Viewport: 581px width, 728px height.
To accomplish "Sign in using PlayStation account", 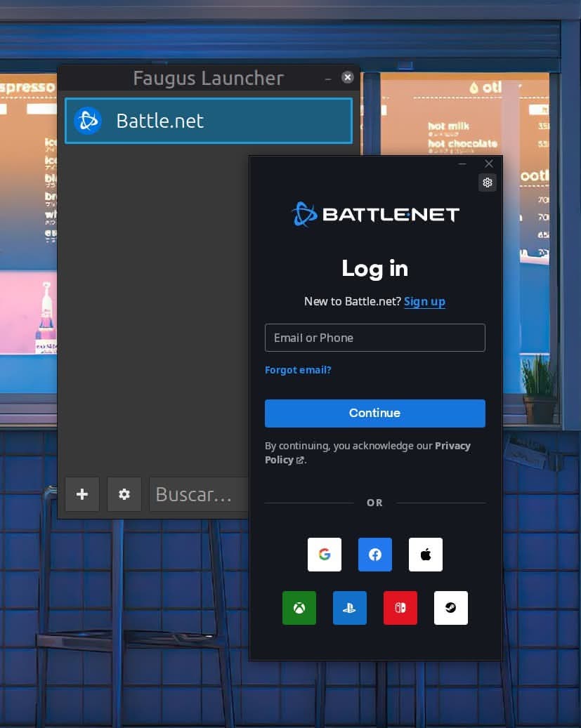I will click(349, 607).
